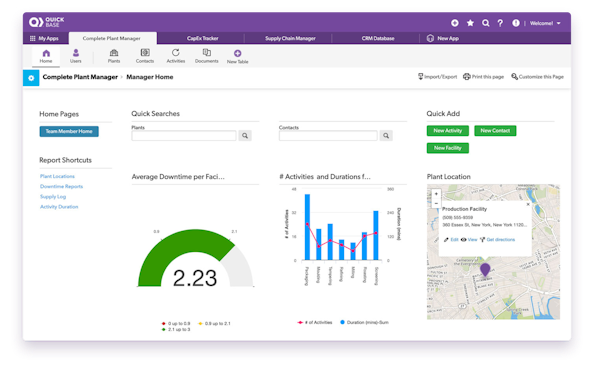Screen dimensions: 600x379
Task: Open the Documents table icon
Action: [207, 52]
